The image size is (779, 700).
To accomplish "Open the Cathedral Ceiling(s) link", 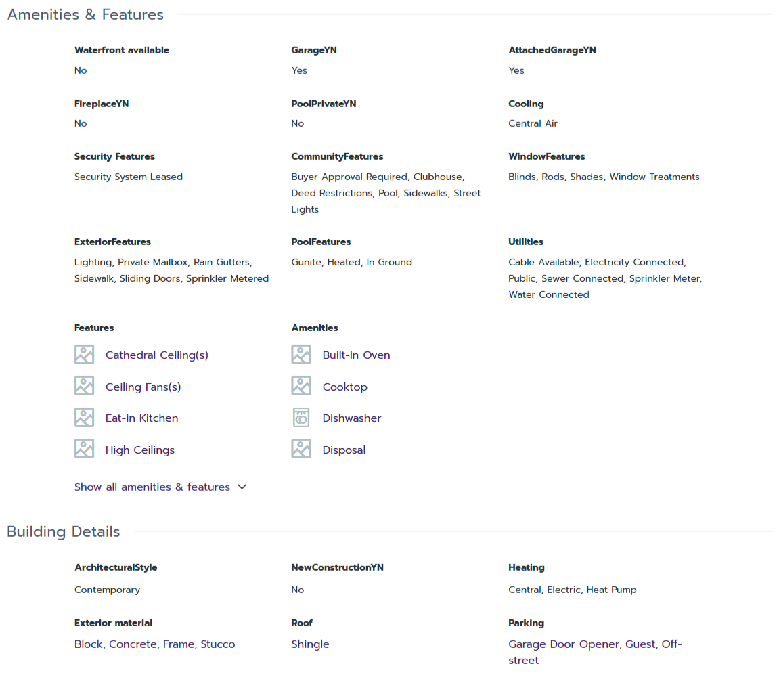I will coord(157,355).
